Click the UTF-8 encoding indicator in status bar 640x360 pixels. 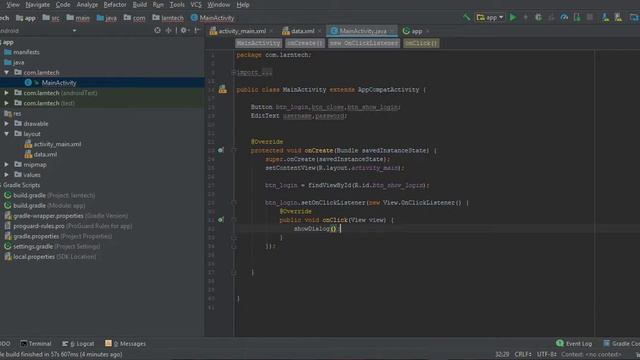[546, 354]
